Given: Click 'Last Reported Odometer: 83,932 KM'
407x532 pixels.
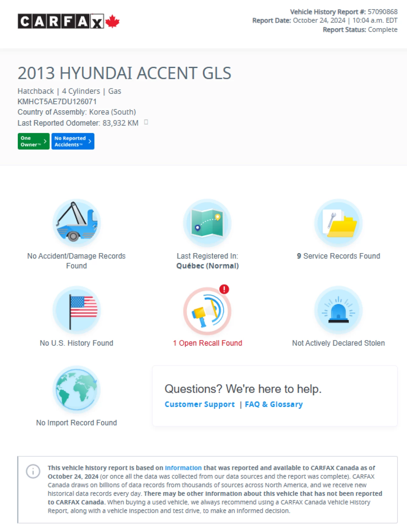Looking at the screenshot, I should [x=78, y=123].
